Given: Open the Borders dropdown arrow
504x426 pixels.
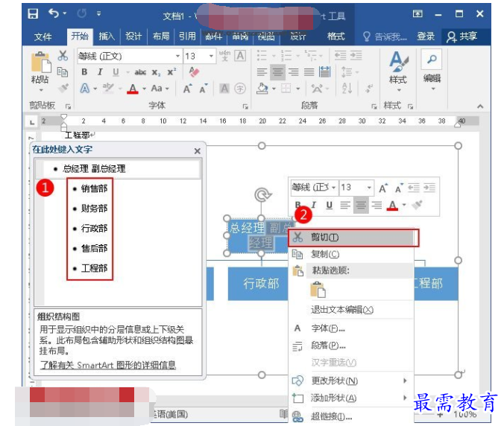Looking at the screenshot, I should tap(298, 89).
